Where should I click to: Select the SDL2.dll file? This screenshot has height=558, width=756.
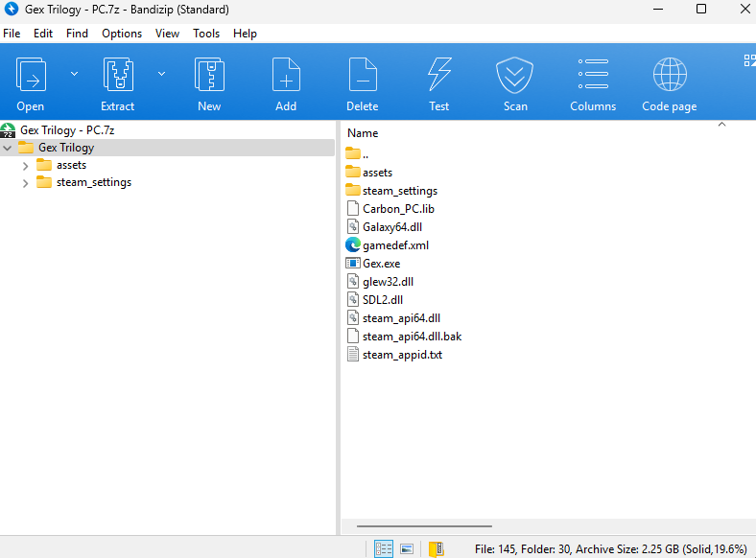(x=383, y=300)
